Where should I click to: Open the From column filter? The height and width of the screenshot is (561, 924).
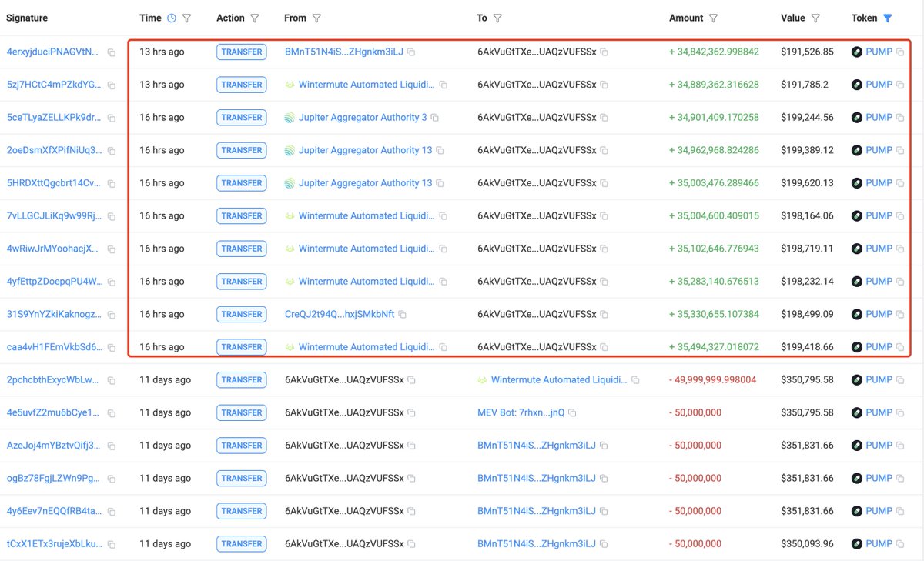click(x=316, y=18)
